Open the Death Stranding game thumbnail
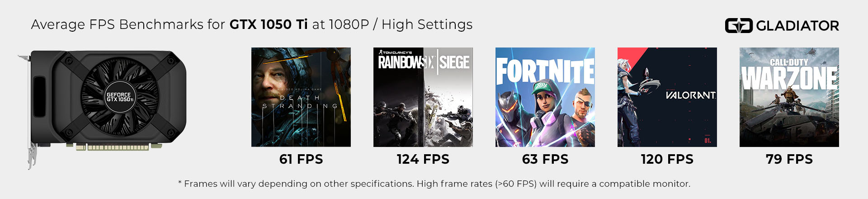This screenshot has width=868, height=199. coord(301,97)
